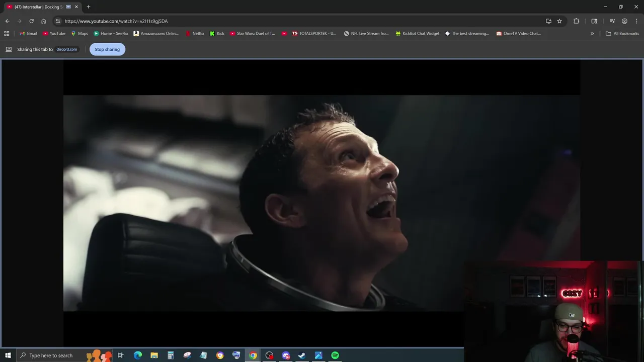This screenshot has height=362, width=644.
Task: Open OmeTV Video Chat bookmark
Action: click(519, 34)
